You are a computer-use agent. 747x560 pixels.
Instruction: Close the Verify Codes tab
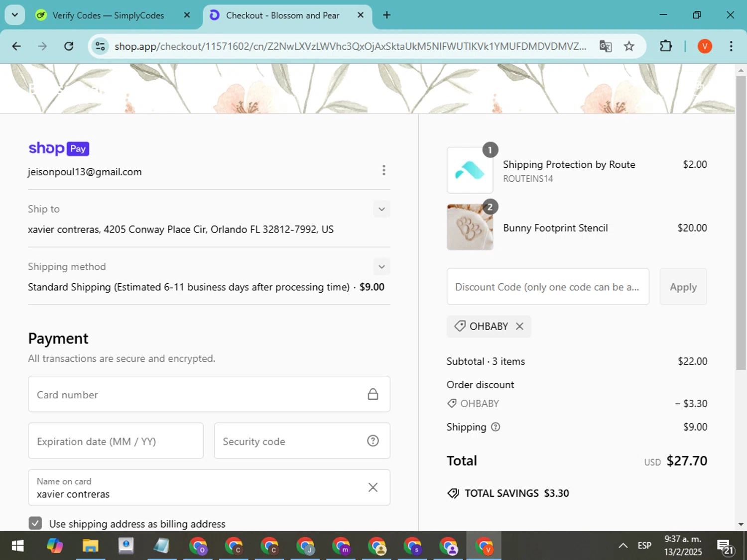[x=187, y=15]
